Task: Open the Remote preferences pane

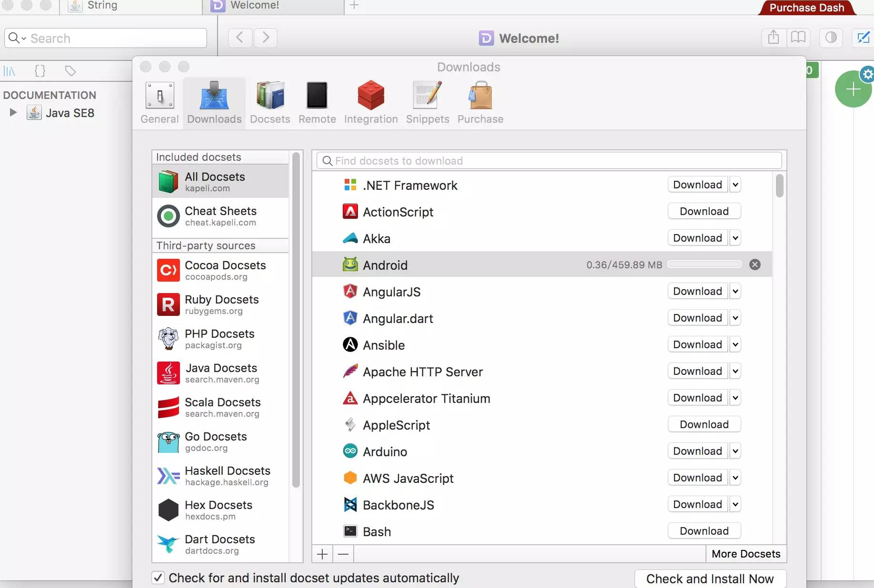Action: click(317, 103)
